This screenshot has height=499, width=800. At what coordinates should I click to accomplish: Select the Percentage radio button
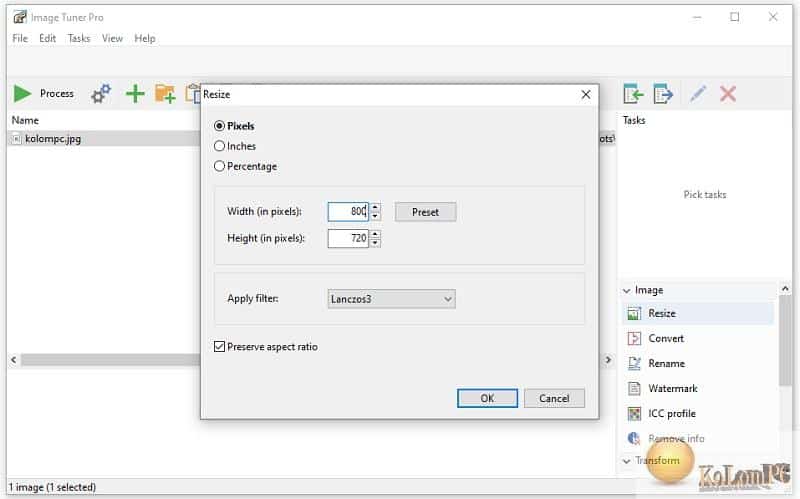[x=219, y=166]
